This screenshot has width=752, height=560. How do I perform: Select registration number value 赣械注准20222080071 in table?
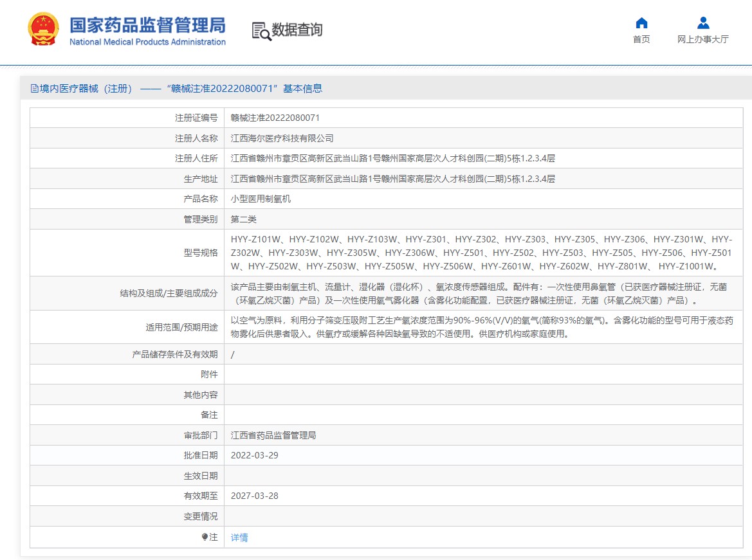coord(275,118)
